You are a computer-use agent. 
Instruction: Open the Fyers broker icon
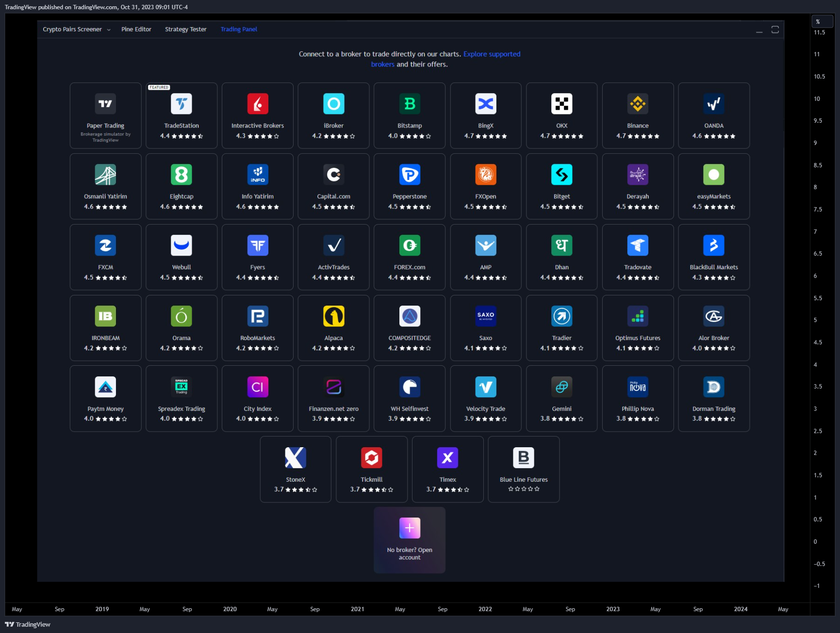(258, 245)
